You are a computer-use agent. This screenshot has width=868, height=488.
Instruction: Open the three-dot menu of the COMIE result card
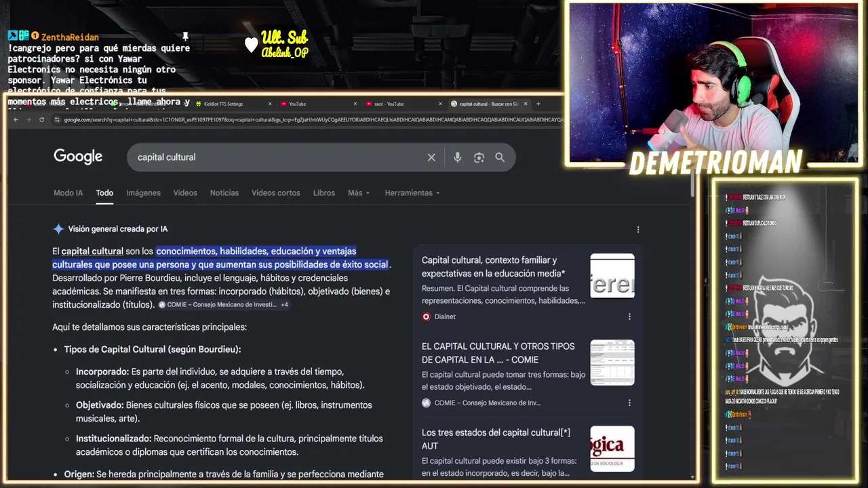pos(629,403)
